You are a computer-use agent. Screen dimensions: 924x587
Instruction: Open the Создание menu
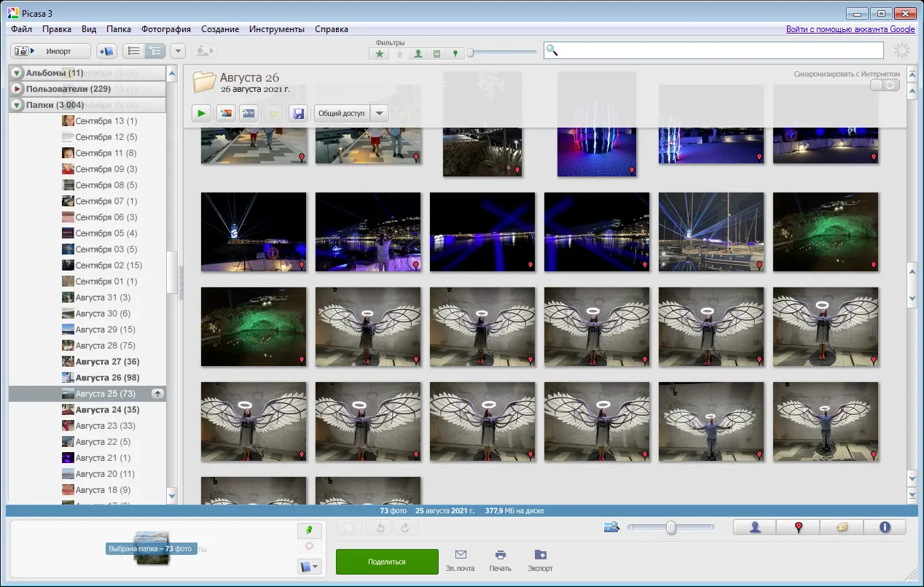[x=220, y=29]
